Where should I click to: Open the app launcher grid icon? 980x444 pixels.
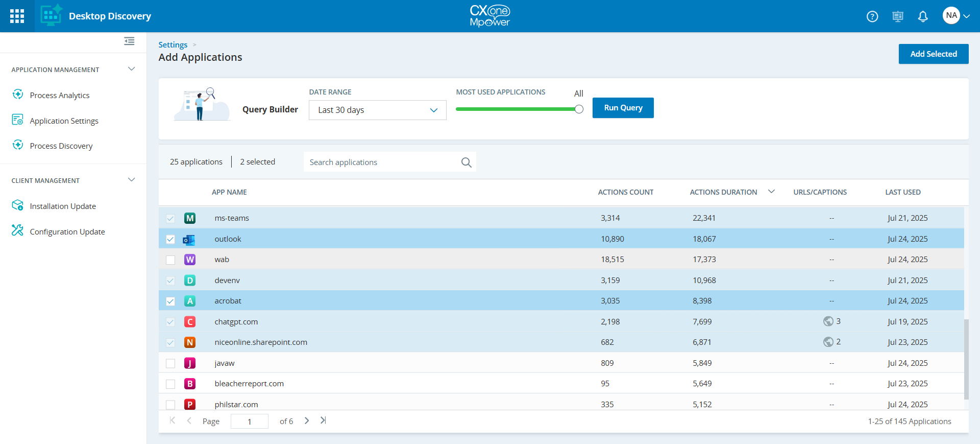pyautogui.click(x=17, y=16)
